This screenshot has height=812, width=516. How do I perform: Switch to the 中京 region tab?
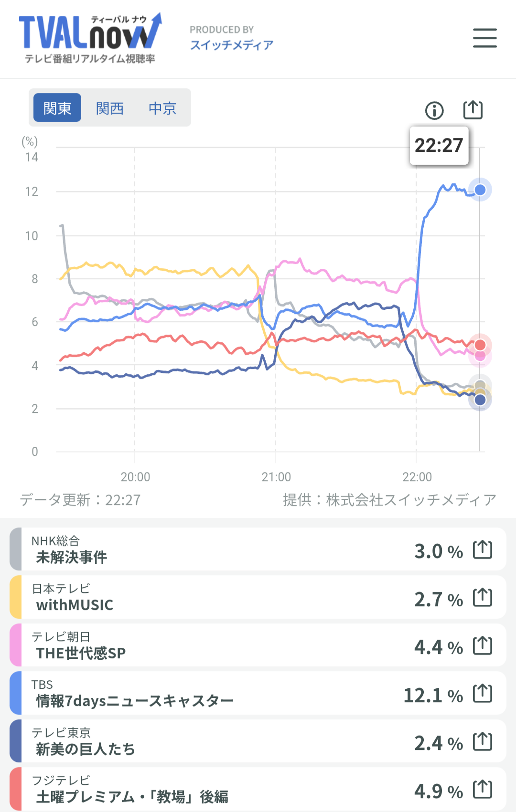[162, 108]
